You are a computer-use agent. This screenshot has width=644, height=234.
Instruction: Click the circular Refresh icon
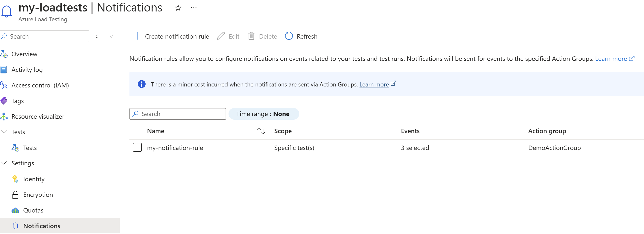click(x=289, y=36)
